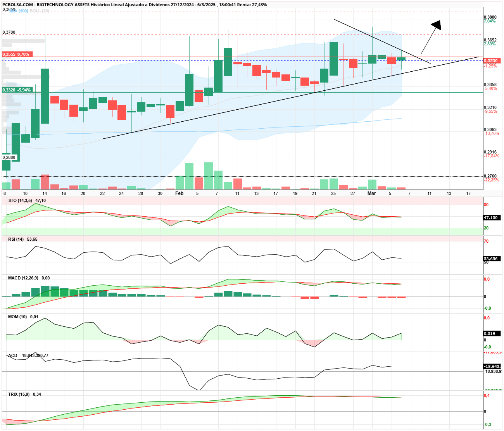The width and height of the screenshot is (504, 431).
Task: Select the '0,2880' support level label
Action: pos(9,157)
